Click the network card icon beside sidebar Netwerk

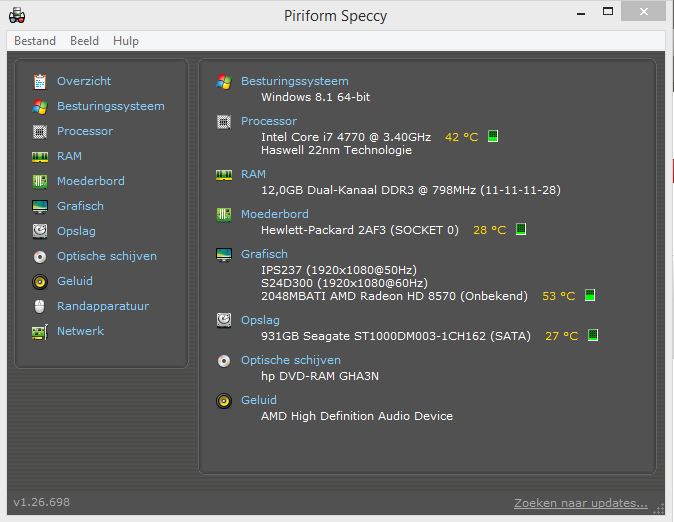tap(40, 332)
